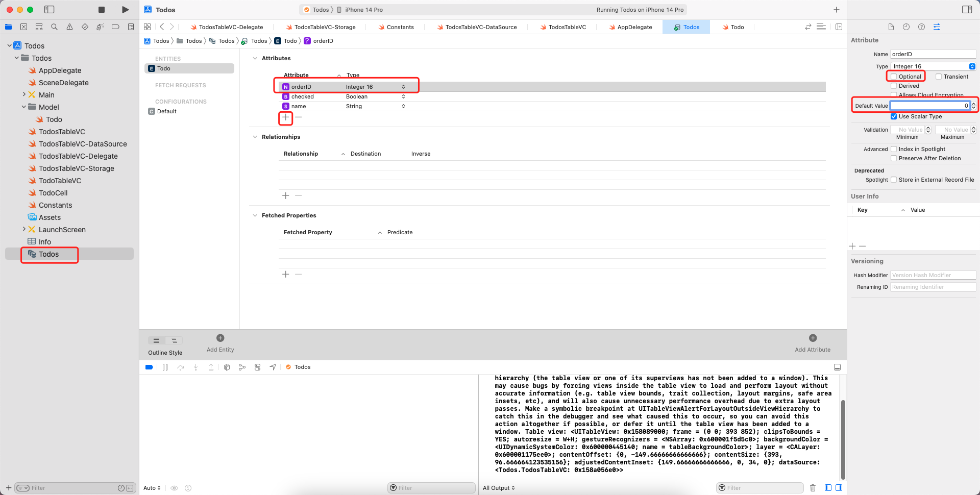The image size is (980, 495).
Task: Switch to TodosTableVC-DataSource tab
Action: pos(477,27)
